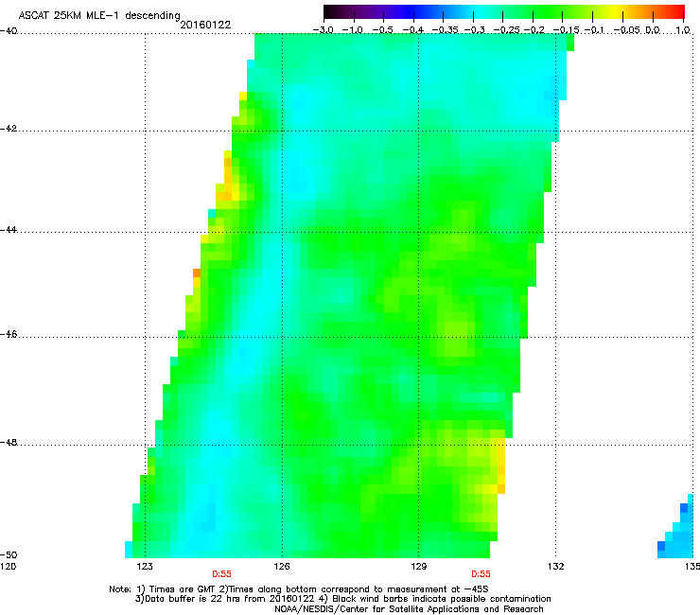Click the '-0.2' color scale label
The image size is (700, 615).
coord(534,30)
